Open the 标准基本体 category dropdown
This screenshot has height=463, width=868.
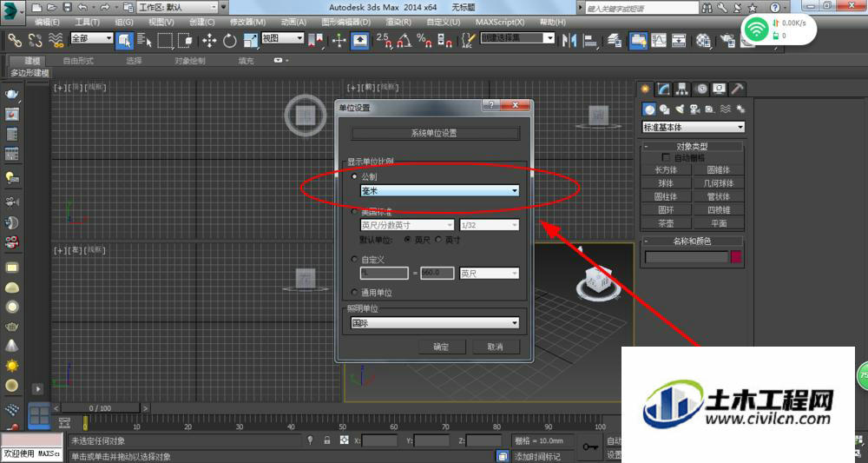(x=693, y=128)
